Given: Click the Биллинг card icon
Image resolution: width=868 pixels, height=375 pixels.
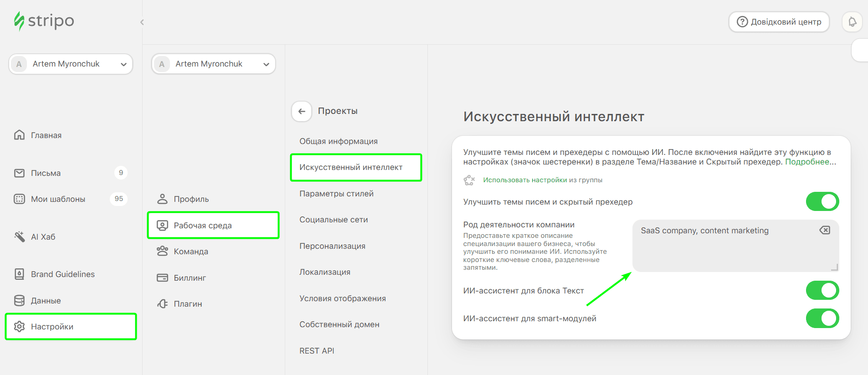Looking at the screenshot, I should (162, 277).
